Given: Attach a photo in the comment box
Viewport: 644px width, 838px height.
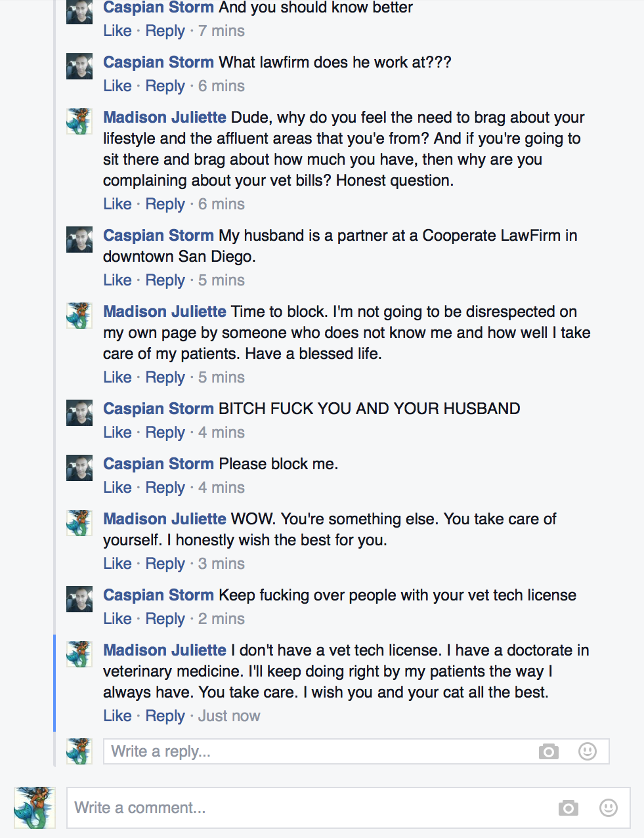Looking at the screenshot, I should 569,808.
